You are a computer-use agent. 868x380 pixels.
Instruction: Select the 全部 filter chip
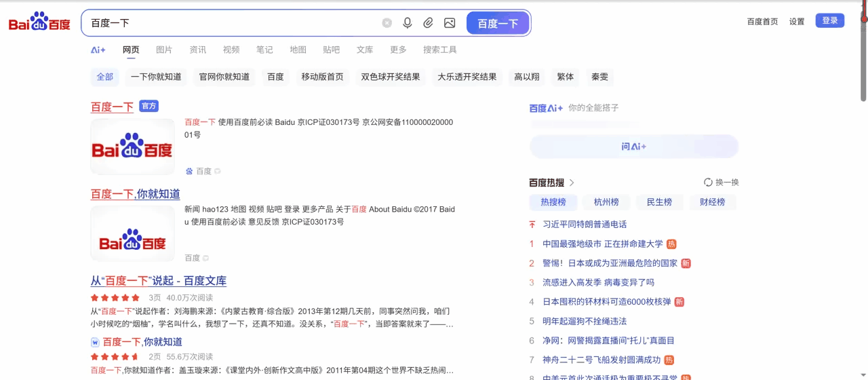tap(105, 77)
